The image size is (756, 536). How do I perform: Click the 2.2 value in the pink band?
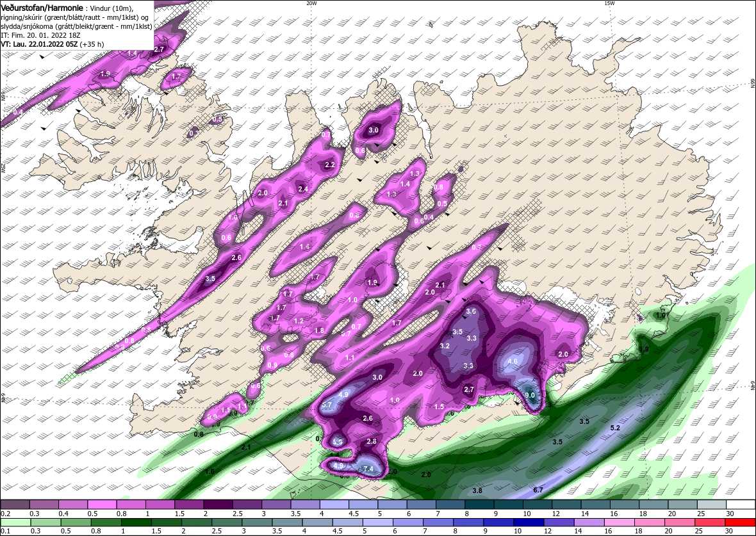point(330,165)
